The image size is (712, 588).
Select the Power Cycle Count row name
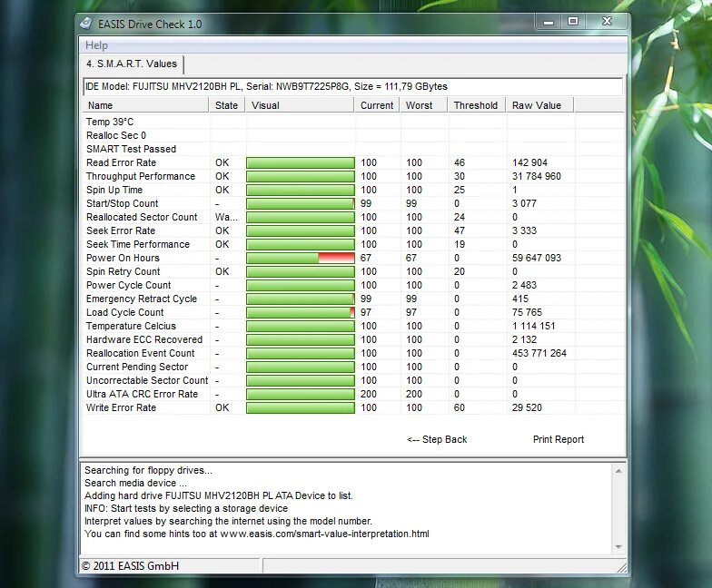click(129, 285)
